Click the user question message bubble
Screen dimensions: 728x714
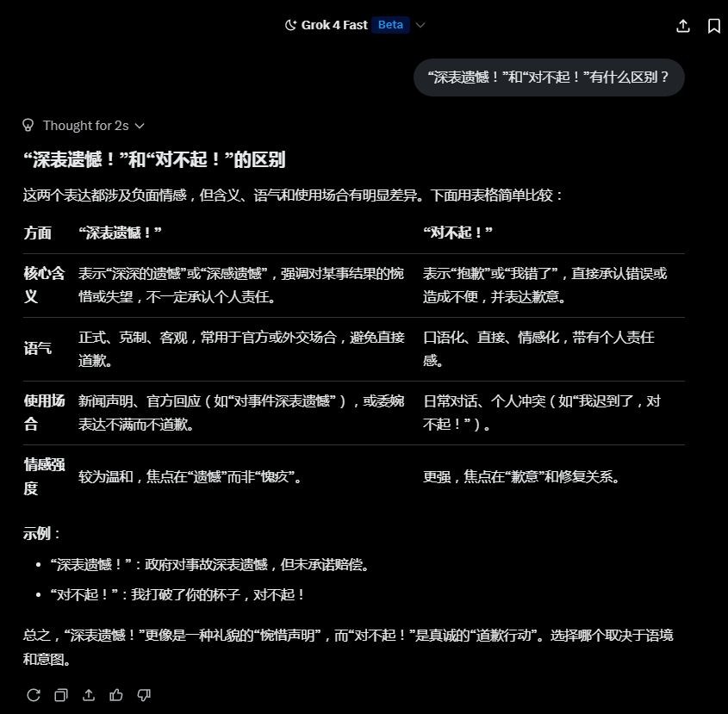[x=549, y=78]
